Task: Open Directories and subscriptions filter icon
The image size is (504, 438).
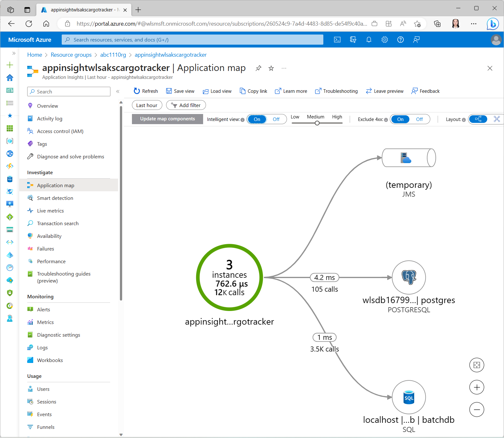Action: click(353, 40)
